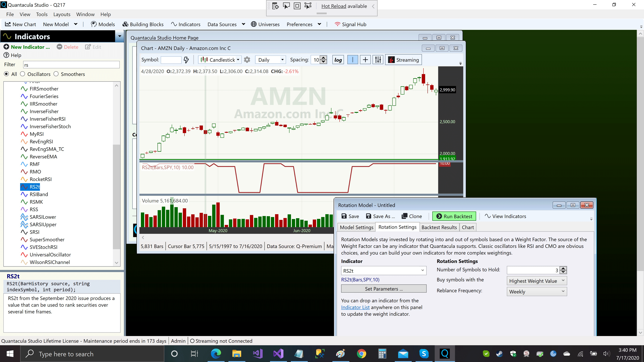Image resolution: width=644 pixels, height=362 pixels.
Task: Toggle Streaming on the chart
Action: 403,60
